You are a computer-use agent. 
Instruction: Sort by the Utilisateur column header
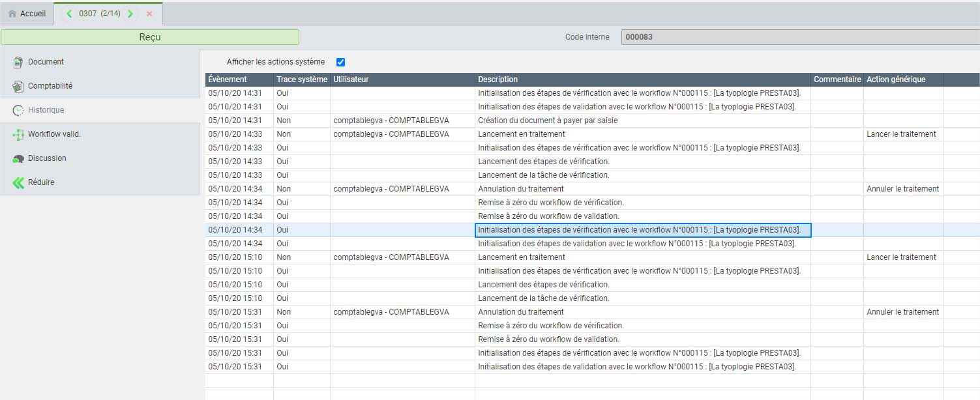coord(402,79)
